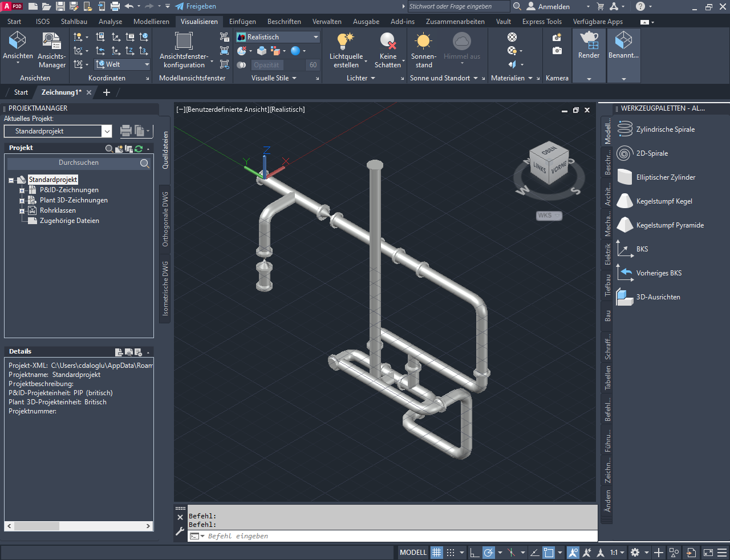Click the Anmelden sign-in button
The height and width of the screenshot is (560, 730).
coord(548,6)
